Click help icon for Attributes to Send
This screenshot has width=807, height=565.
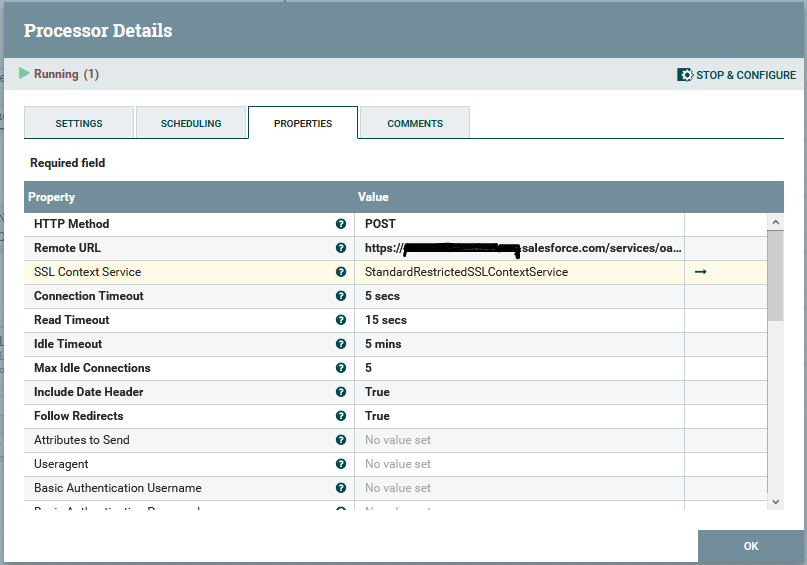(341, 440)
